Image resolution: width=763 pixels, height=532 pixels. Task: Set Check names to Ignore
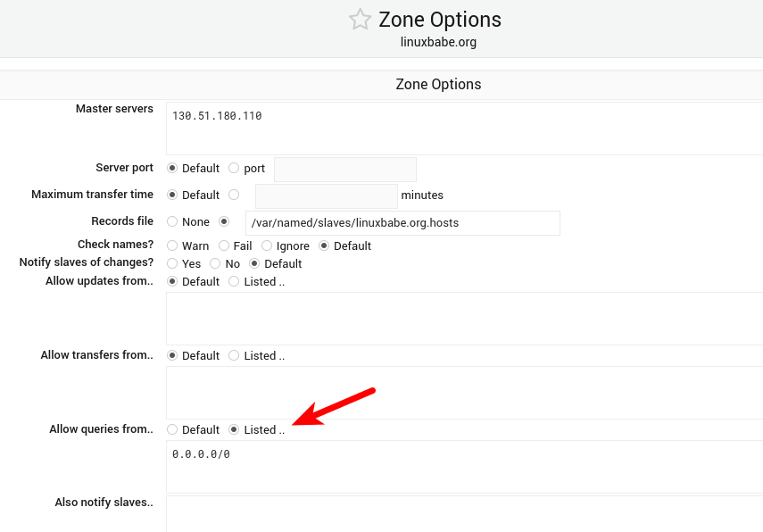[267, 245]
